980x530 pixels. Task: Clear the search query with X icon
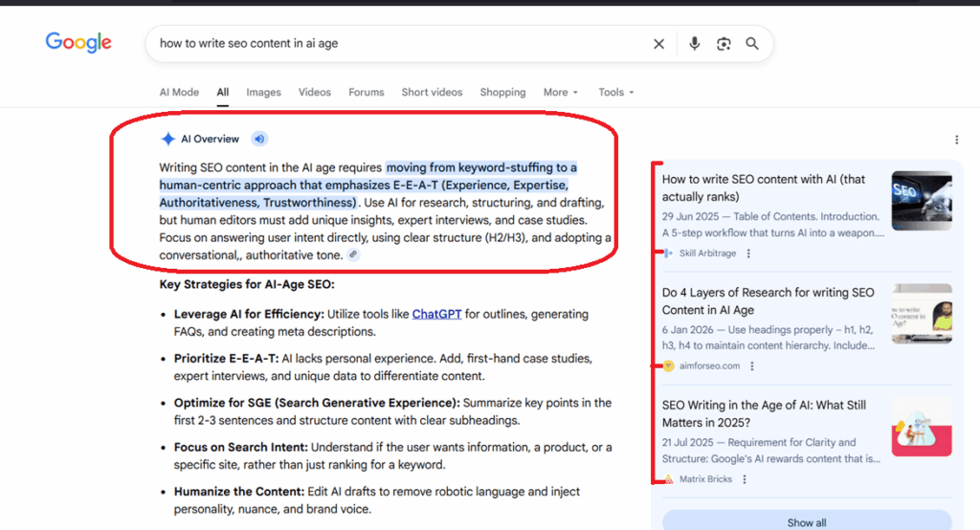658,44
